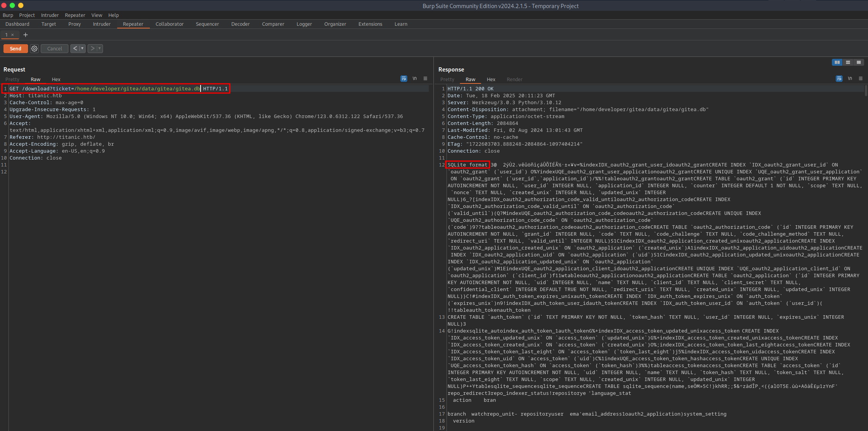Click the Cancel button

point(55,48)
